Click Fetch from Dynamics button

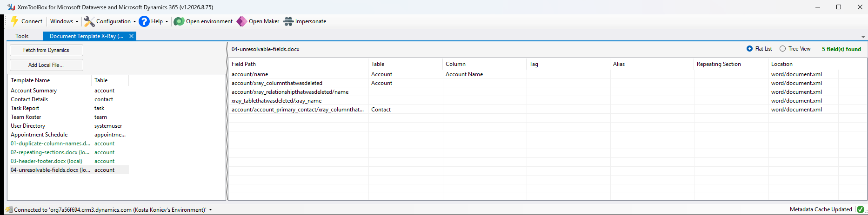(47, 50)
